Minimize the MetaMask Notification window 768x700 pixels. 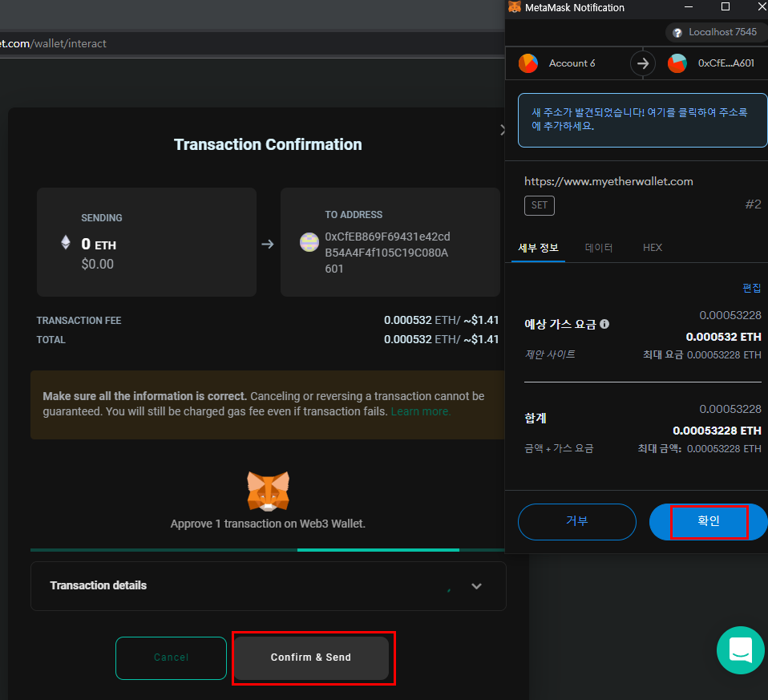click(688, 6)
